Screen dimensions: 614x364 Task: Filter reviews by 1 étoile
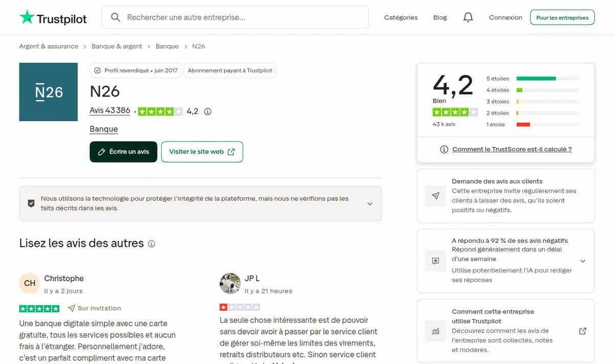pyautogui.click(x=533, y=125)
